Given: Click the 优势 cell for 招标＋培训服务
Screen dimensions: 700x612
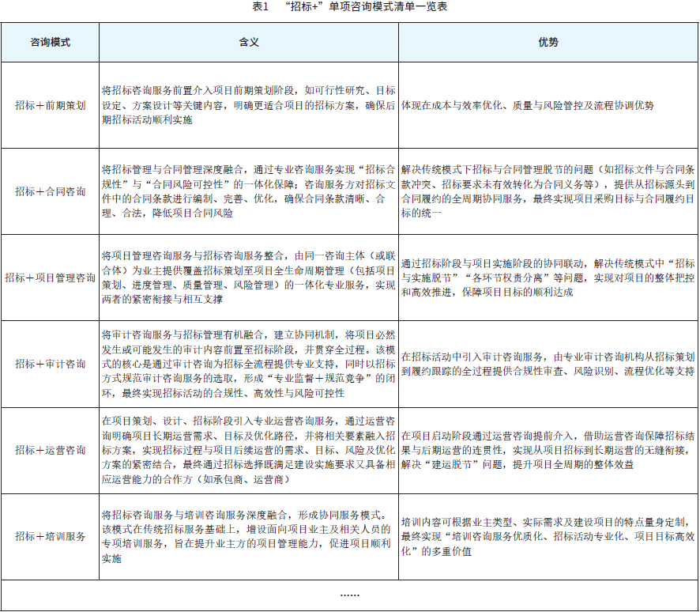Looking at the screenshot, I should pyautogui.click(x=548, y=537).
